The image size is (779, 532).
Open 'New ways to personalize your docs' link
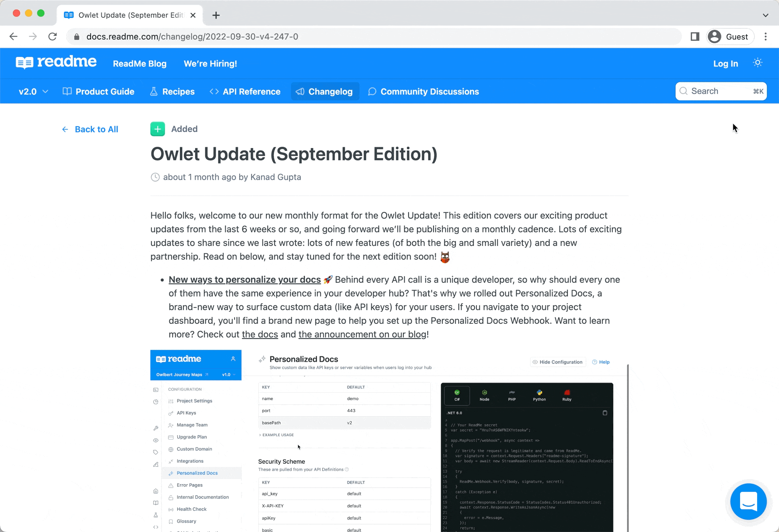245,279
